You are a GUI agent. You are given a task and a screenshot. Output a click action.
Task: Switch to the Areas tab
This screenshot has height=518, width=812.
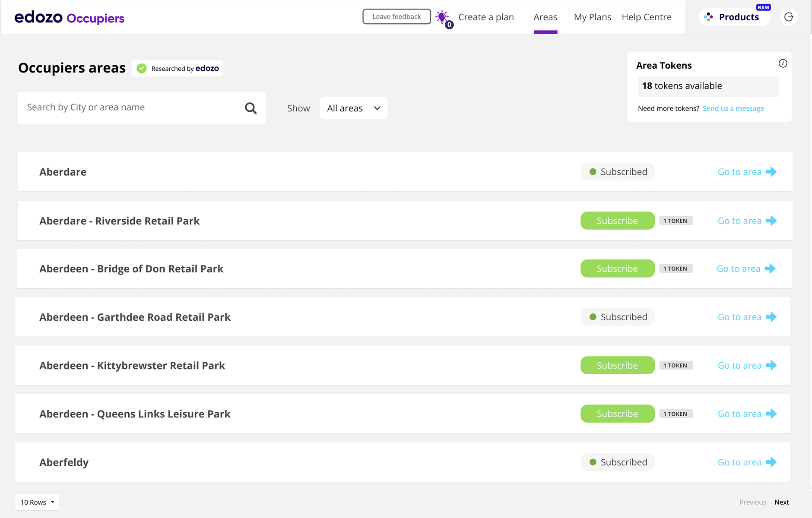click(x=545, y=17)
